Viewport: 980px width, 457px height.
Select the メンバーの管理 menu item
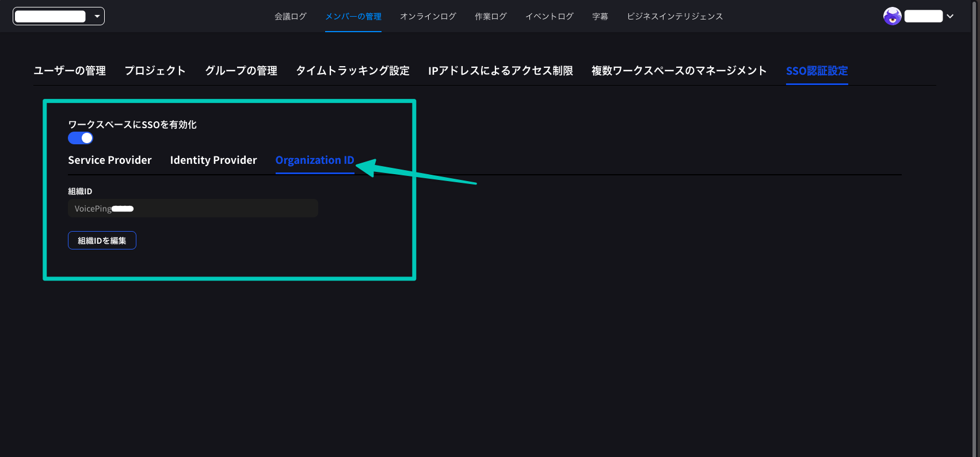point(353,16)
